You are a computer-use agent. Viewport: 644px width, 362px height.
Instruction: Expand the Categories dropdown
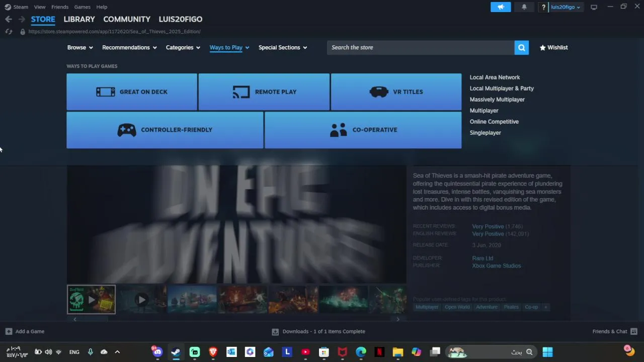(x=183, y=47)
